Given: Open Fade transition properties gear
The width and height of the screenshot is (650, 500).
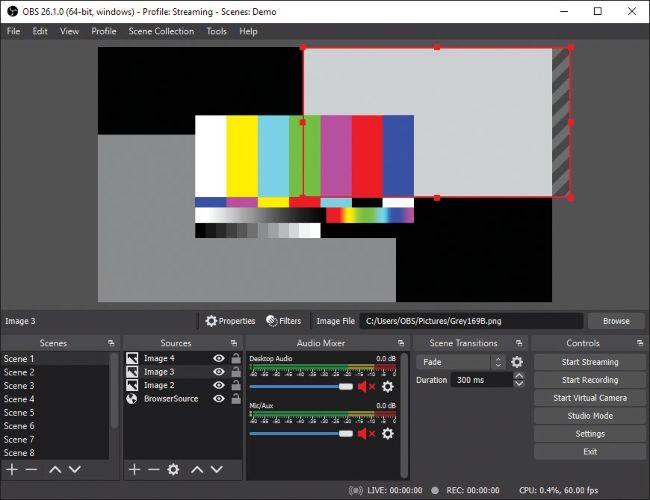Looking at the screenshot, I should (517, 362).
